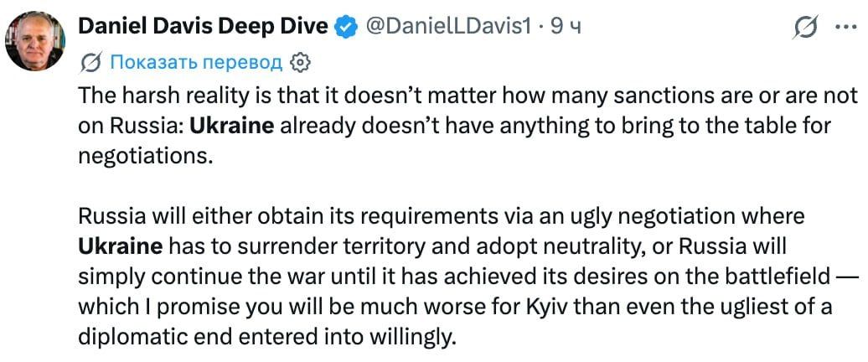Click the word 'negotiations.' ending first paragraph
Viewport: 868px width, 362px height.
(146, 156)
